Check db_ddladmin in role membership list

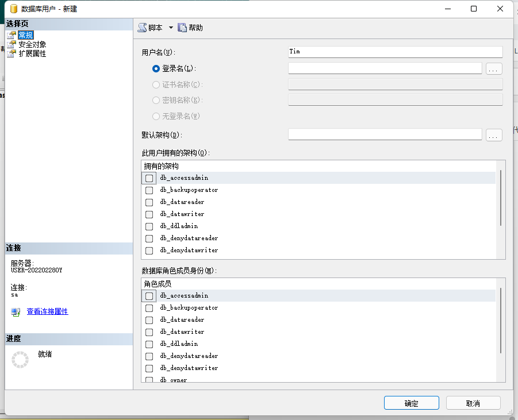pos(149,344)
